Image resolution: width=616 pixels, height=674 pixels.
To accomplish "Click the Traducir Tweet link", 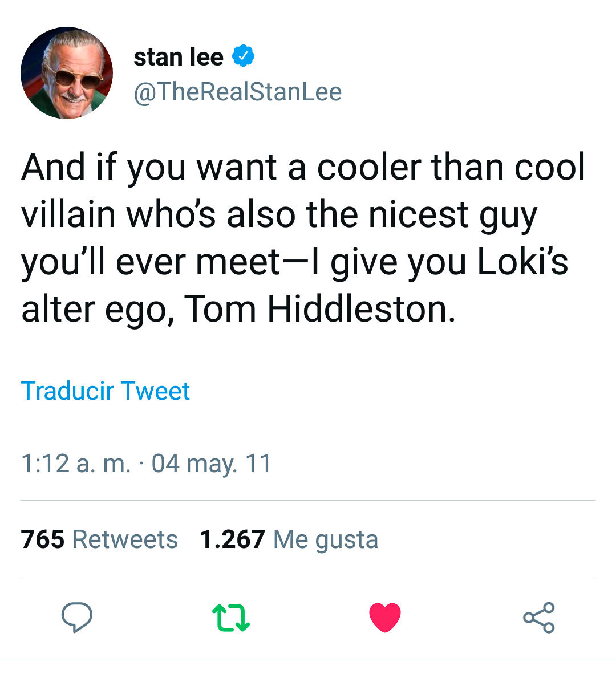I will point(106,391).
